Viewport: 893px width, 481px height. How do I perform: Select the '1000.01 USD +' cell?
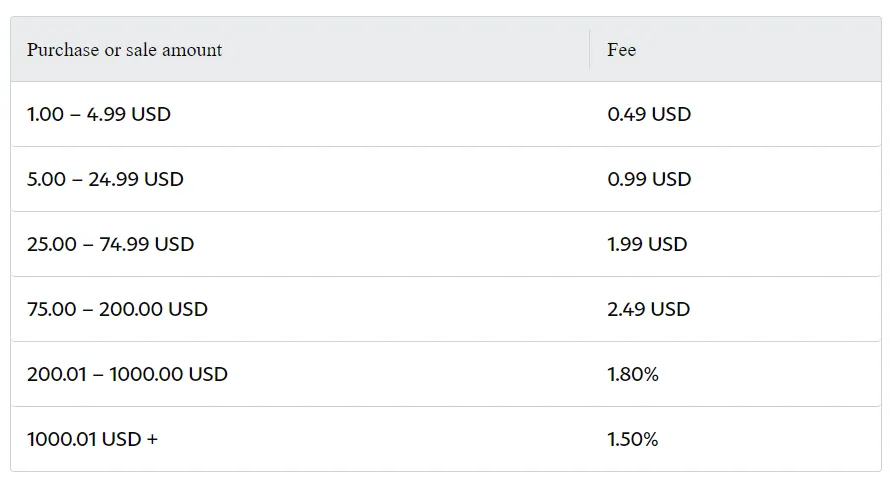pyautogui.click(x=300, y=439)
